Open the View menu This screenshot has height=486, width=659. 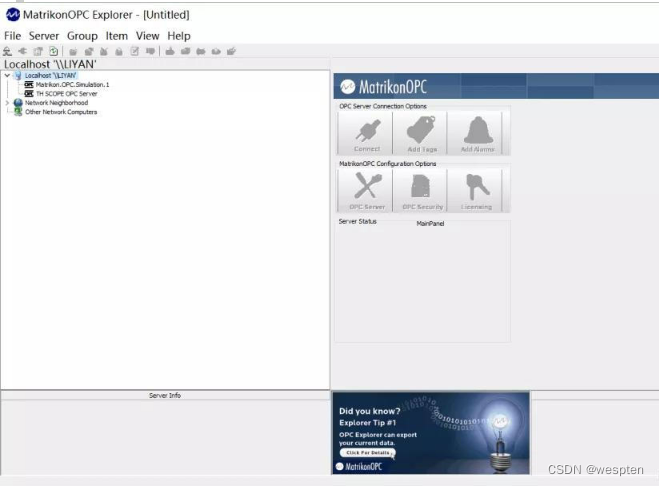148,36
